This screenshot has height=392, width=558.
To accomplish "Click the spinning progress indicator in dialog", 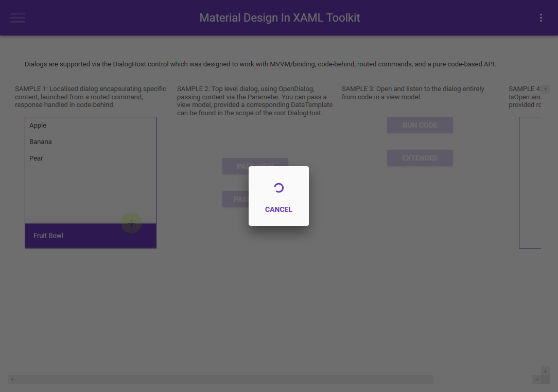I will 278,188.
